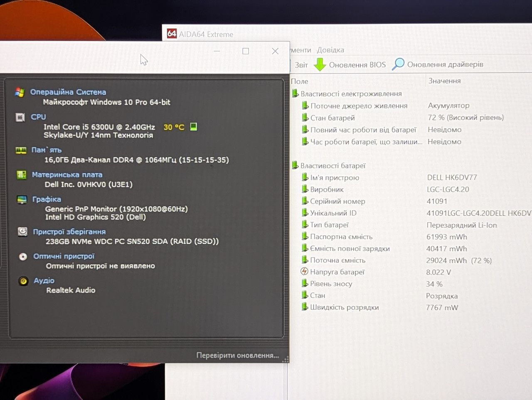
Task: Click the green BIOS update arrow icon
Action: coord(320,64)
